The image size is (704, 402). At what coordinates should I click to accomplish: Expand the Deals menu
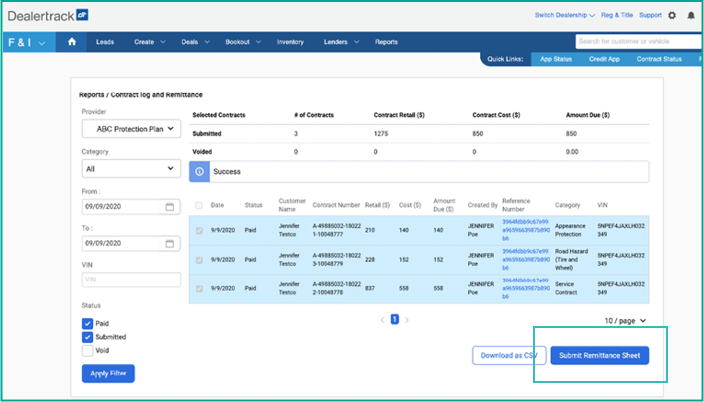point(195,42)
